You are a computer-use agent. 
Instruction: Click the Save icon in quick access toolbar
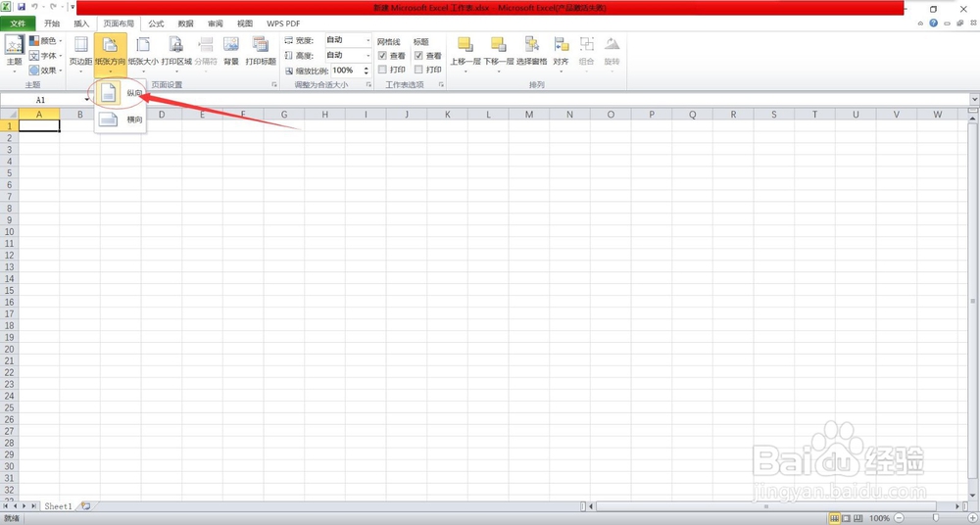[x=22, y=8]
